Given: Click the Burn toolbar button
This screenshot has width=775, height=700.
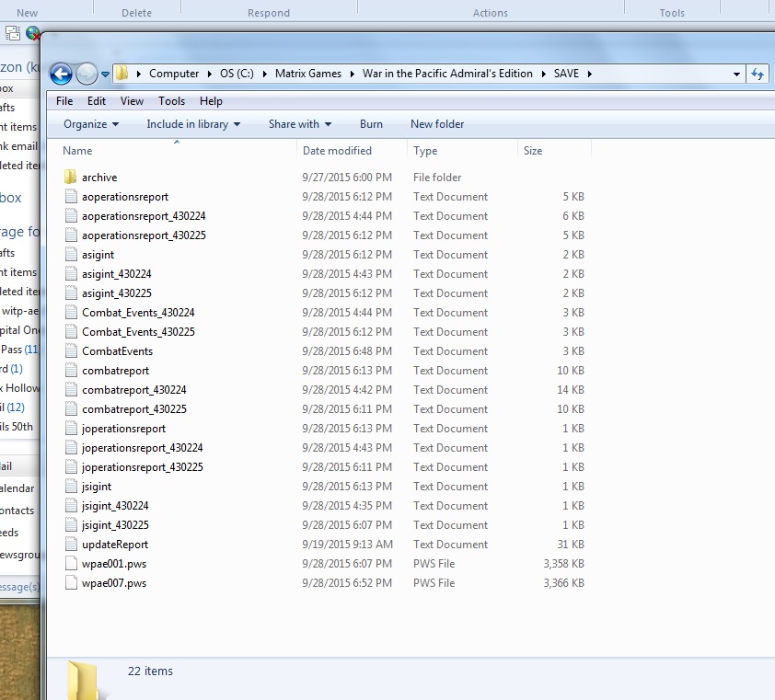Looking at the screenshot, I should click(371, 124).
